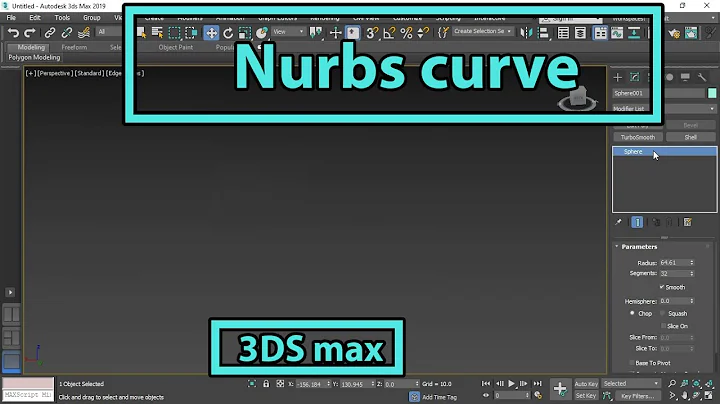Activate the Select Object tool
Screen dimensions: 720x404
pyautogui.click(x=141, y=33)
